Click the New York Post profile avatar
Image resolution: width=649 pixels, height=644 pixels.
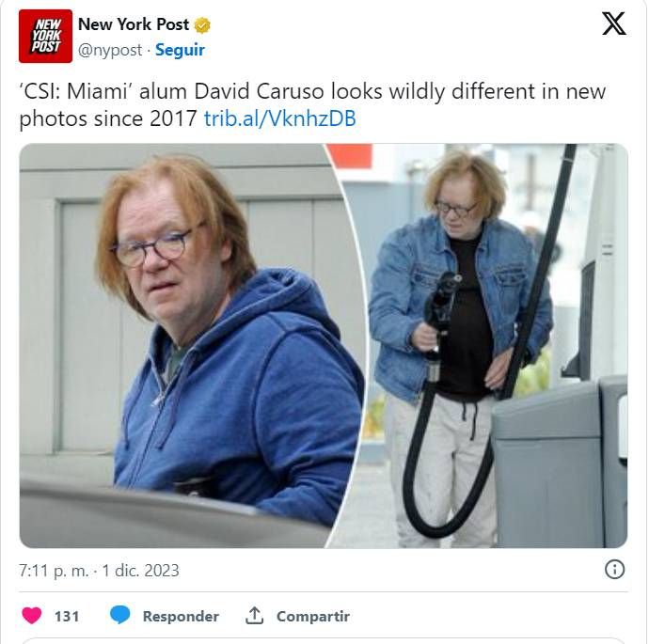tap(45, 37)
